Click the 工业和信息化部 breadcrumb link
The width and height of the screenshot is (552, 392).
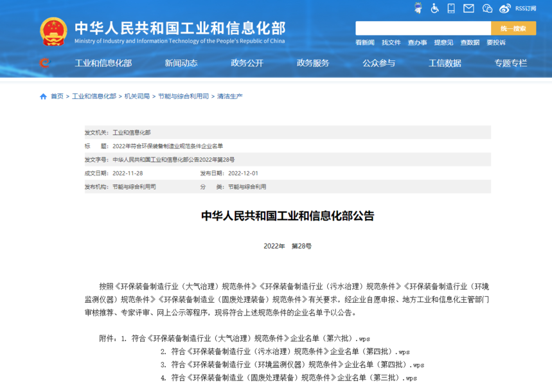point(94,96)
